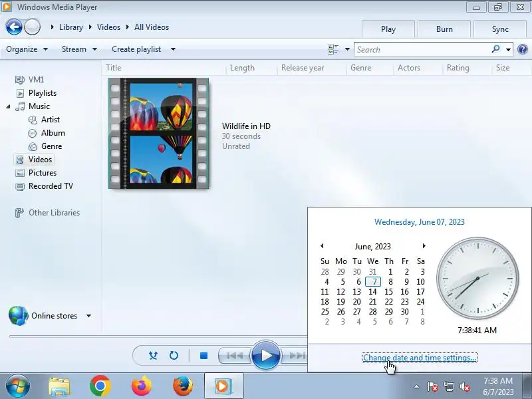Open File Explorer from the taskbar
Image resolution: width=532 pixels, height=399 pixels.
59,386
